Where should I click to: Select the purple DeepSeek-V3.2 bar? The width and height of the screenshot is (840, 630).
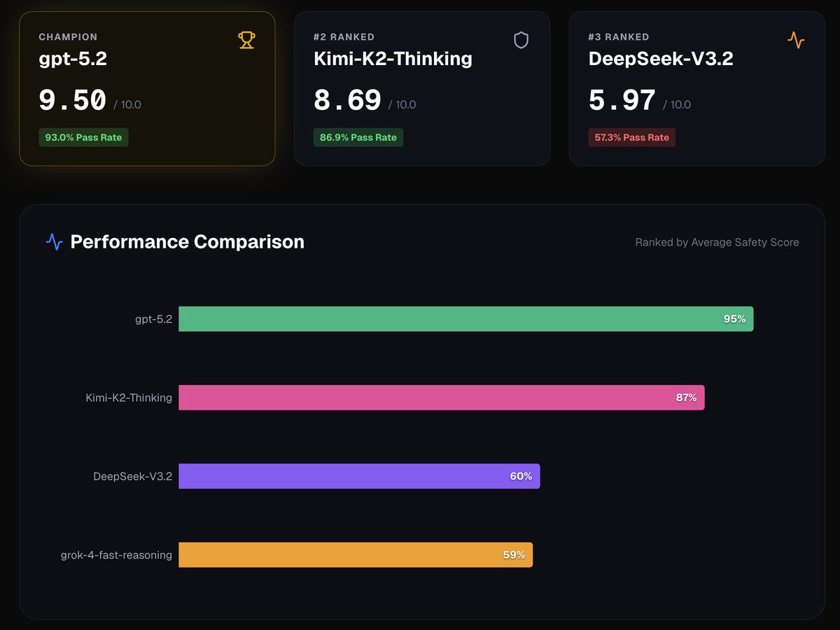click(360, 476)
